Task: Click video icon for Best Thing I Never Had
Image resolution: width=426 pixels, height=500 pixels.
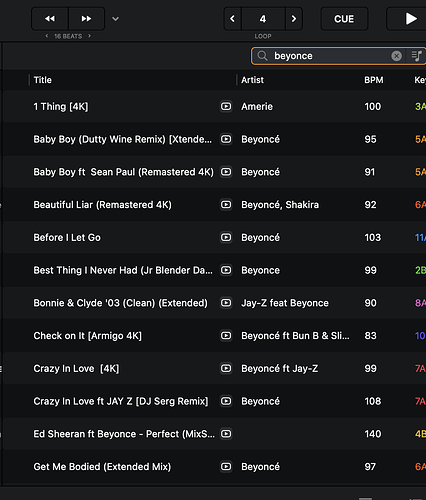Action: tap(226, 270)
